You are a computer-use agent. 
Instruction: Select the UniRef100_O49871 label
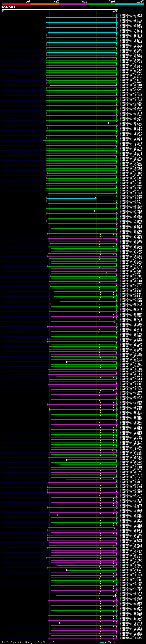click(x=131, y=98)
